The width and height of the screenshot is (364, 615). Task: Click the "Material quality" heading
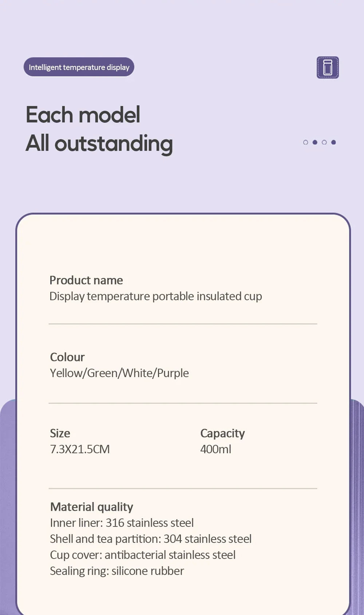[92, 507]
